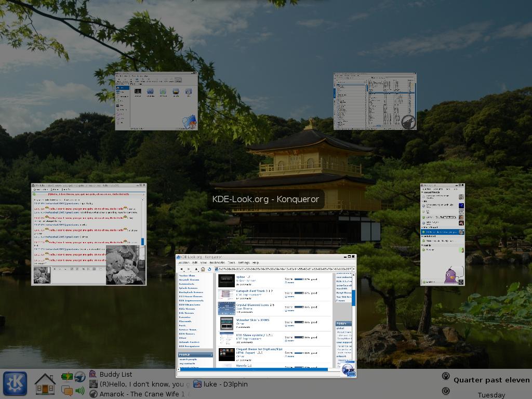Click Konqueror's home toolbar icon
This screenshot has height=399, width=532.
tap(203, 269)
